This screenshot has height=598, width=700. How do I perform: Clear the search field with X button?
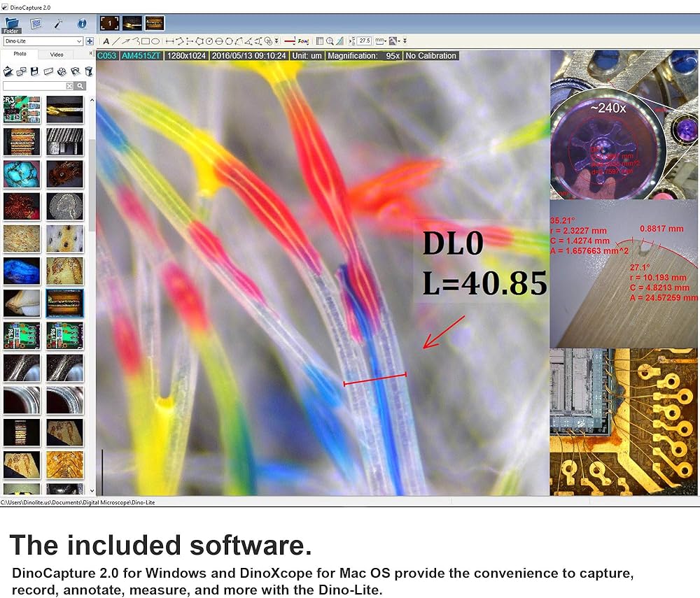[69, 85]
